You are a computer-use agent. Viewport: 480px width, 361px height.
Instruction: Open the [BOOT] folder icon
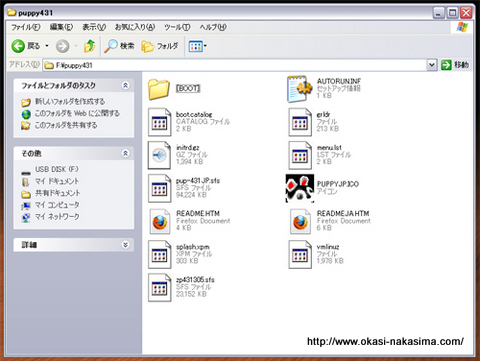(159, 89)
